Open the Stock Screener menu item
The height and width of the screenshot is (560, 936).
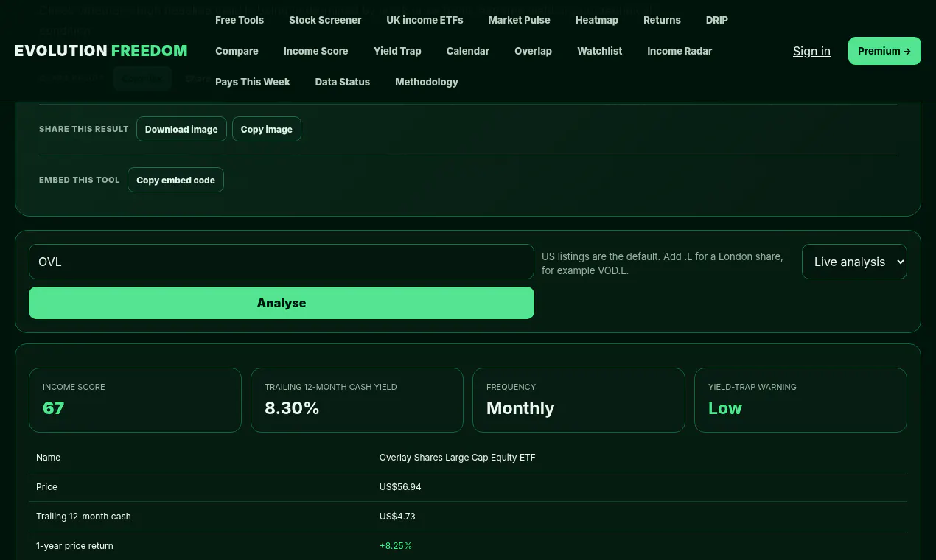pos(325,20)
